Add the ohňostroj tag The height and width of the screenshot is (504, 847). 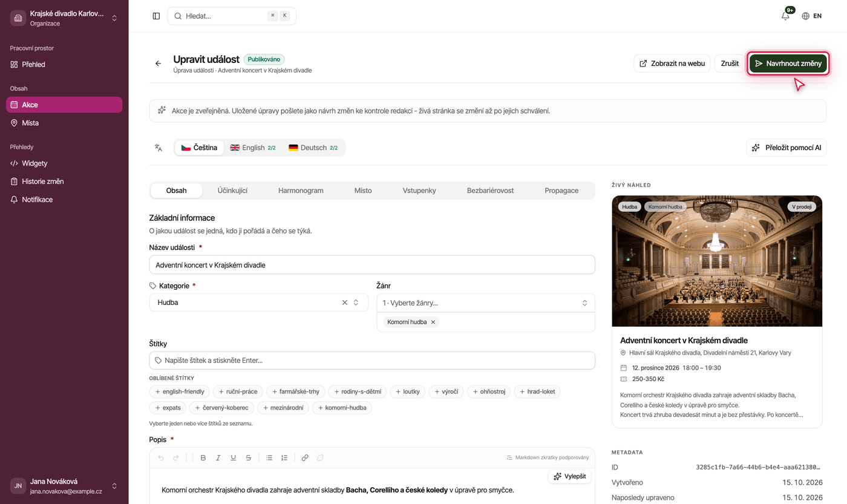489,391
